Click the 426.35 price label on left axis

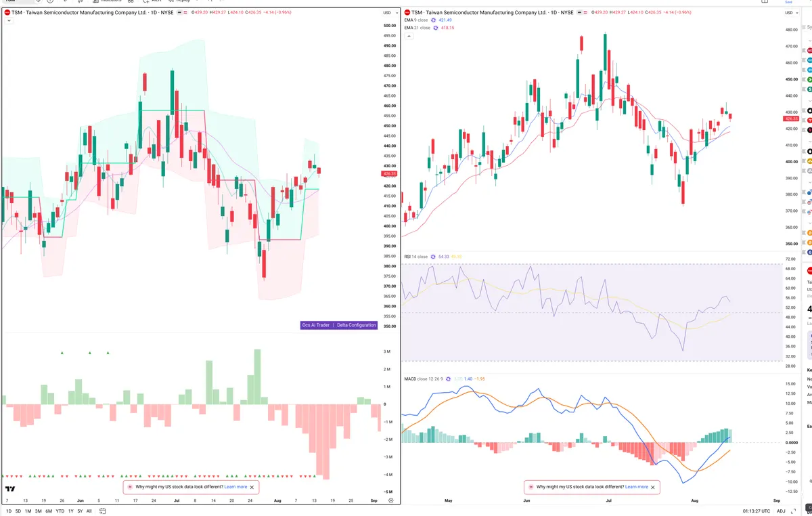click(x=389, y=173)
